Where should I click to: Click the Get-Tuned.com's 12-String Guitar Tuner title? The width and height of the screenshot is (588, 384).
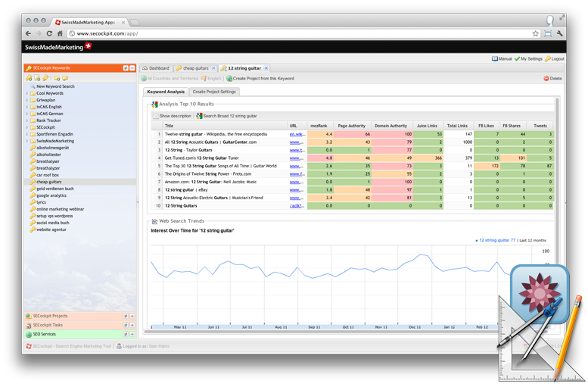(x=202, y=158)
